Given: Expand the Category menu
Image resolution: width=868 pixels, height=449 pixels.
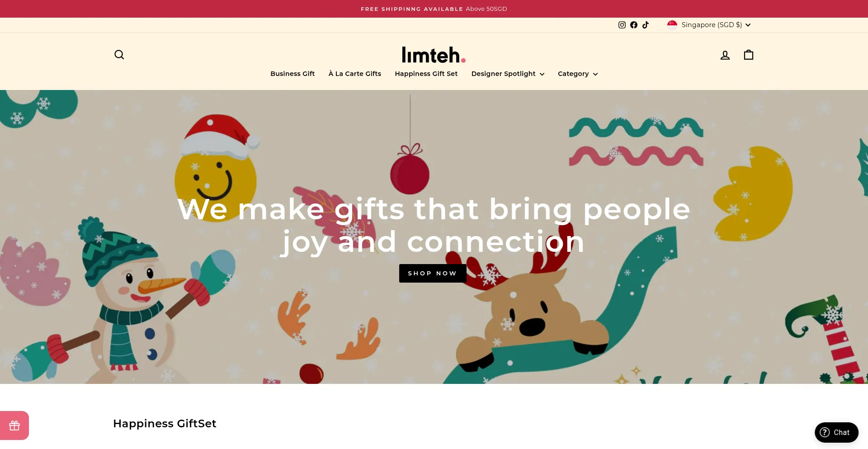Looking at the screenshot, I should [x=578, y=74].
